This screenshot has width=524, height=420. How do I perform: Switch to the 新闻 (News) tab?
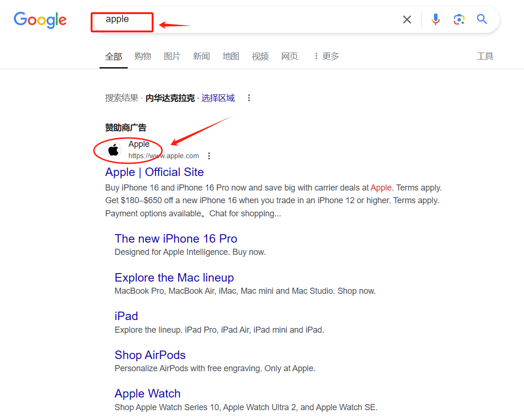201,56
